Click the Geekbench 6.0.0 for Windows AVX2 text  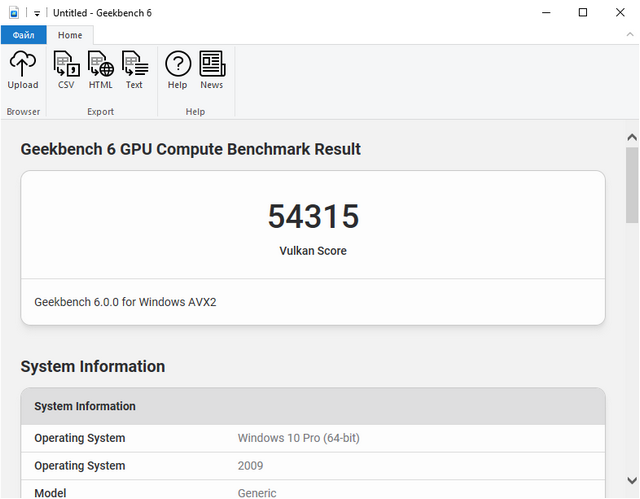point(125,301)
